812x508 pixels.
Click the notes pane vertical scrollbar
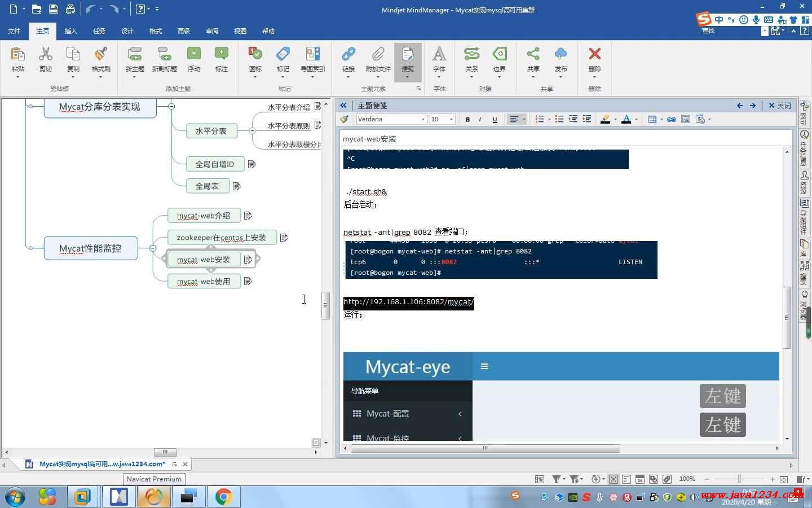click(787, 318)
